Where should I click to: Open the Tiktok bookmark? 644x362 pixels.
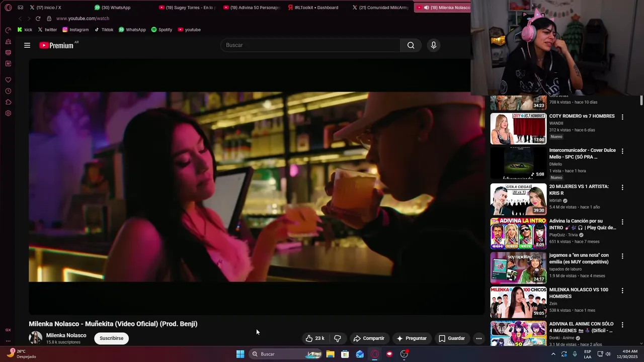coord(104,30)
